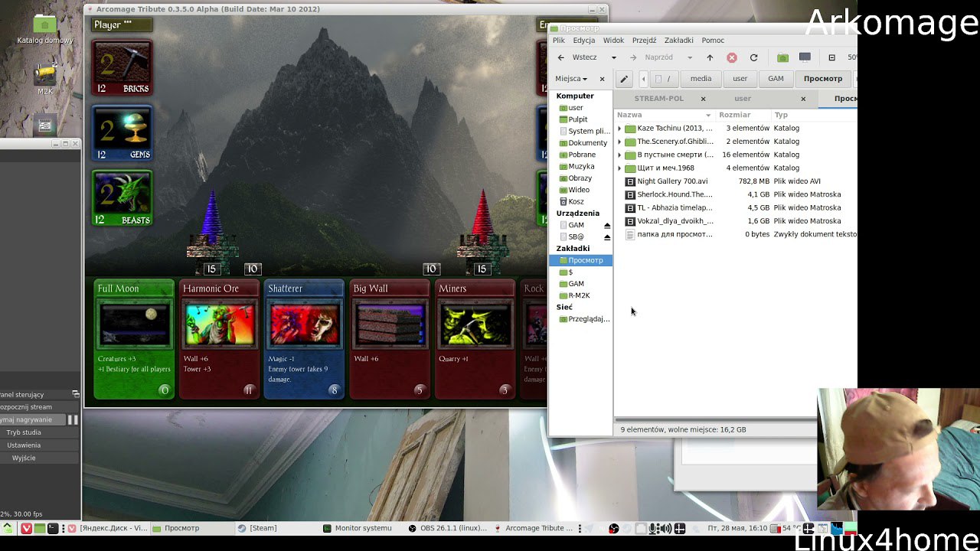Play the Shatterer card
This screenshot has width=980, height=551.
[x=304, y=340]
